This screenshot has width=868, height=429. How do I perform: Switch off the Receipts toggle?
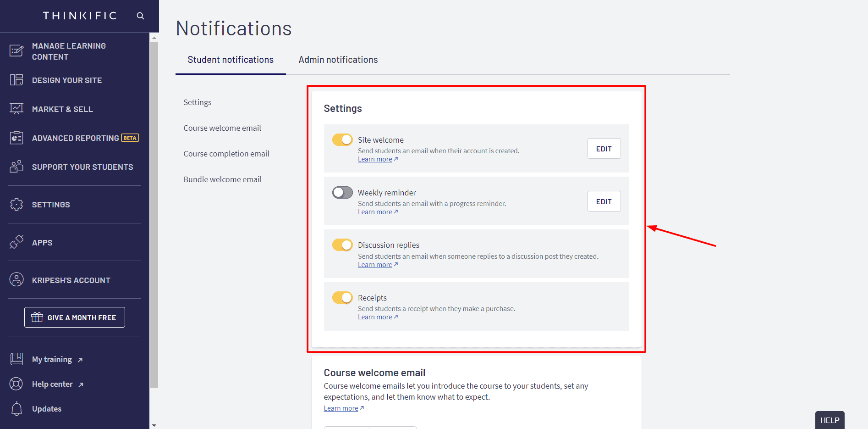tap(342, 297)
